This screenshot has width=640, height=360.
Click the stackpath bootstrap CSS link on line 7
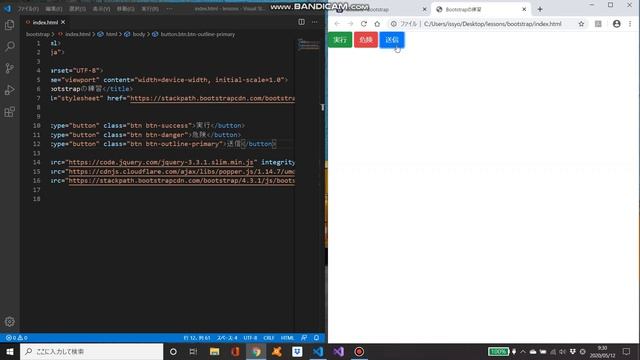pos(212,98)
